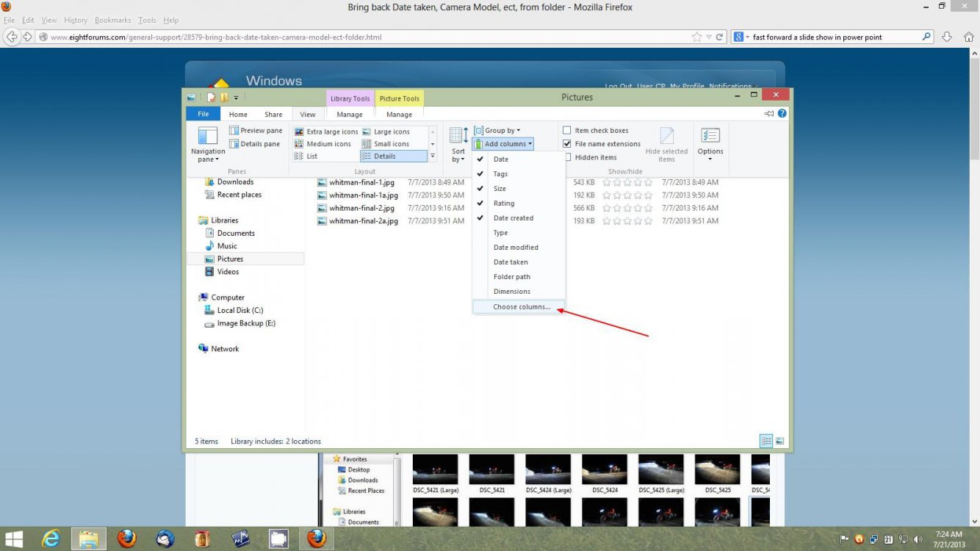This screenshot has width=980, height=551.
Task: Select Medium icons layout
Action: point(323,144)
